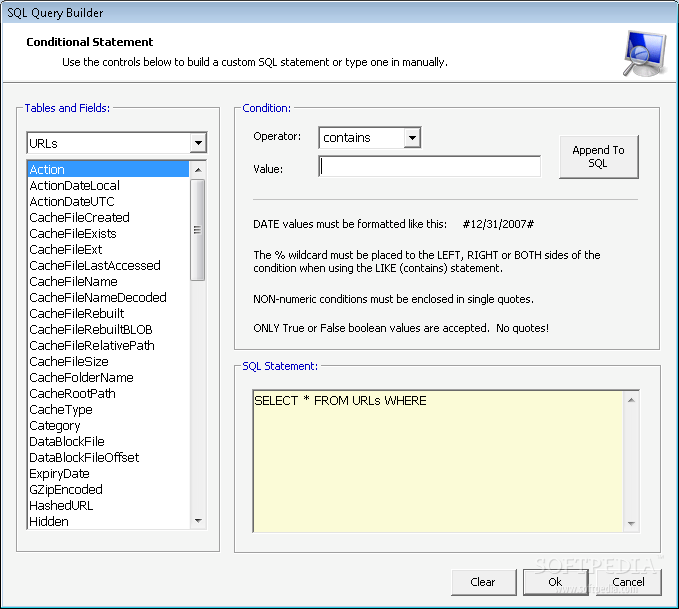Click into the Value input field
Viewport: 679px width, 609px height.
[x=429, y=166]
